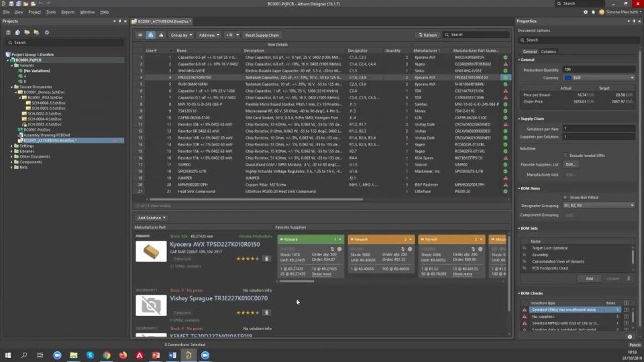Click the Windows Start button
644x362 pixels.
(8, 355)
